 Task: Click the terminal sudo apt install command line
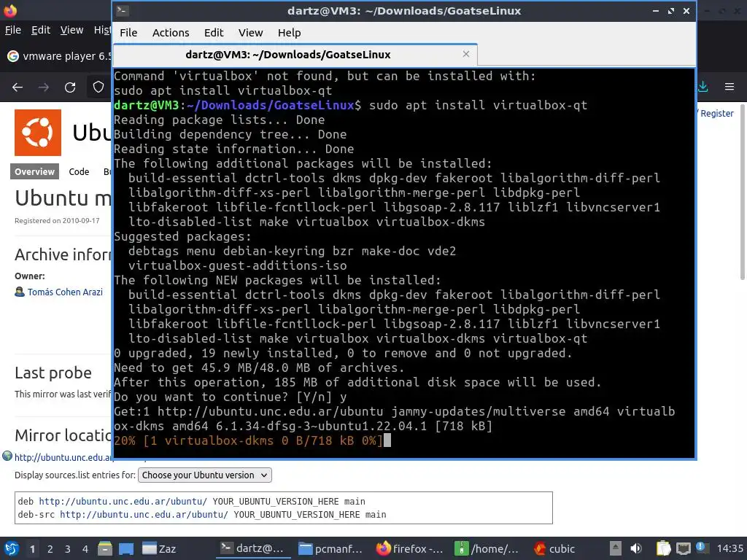[351, 105]
